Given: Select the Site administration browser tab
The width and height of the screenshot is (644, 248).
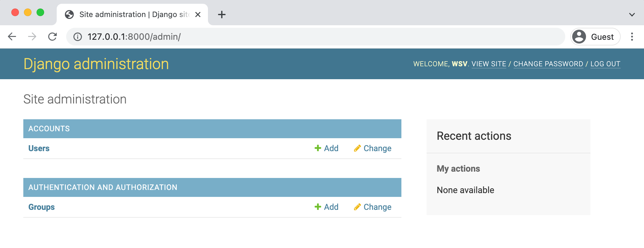Looking at the screenshot, I should tap(132, 15).
